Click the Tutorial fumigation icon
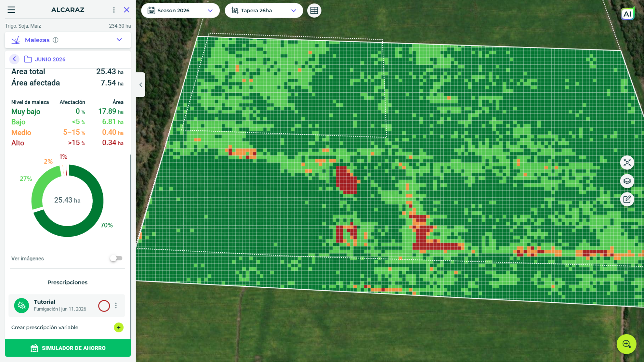 [x=22, y=305]
